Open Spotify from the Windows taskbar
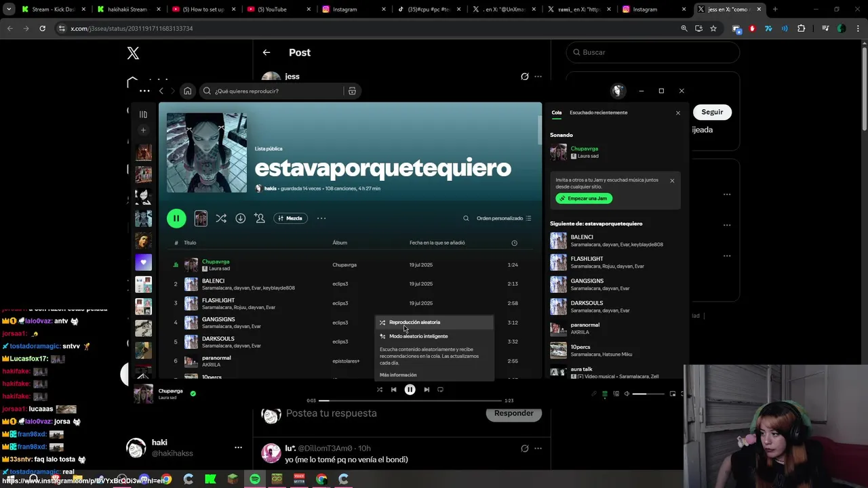This screenshot has width=868, height=488. (x=254, y=479)
